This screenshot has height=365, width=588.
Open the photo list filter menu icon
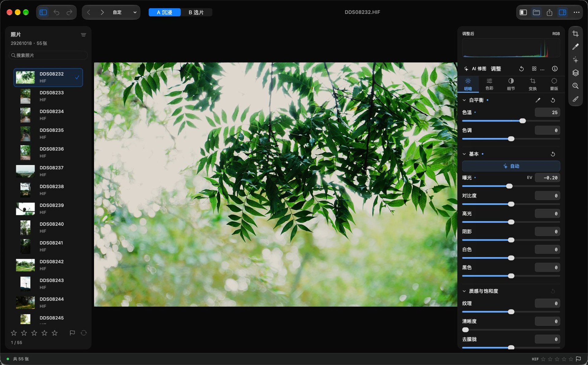coord(83,35)
